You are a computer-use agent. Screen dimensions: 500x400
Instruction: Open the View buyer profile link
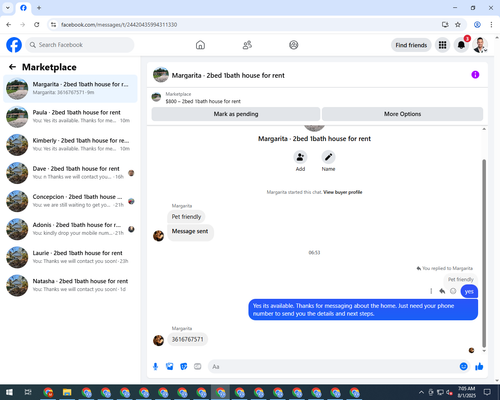coord(343,192)
